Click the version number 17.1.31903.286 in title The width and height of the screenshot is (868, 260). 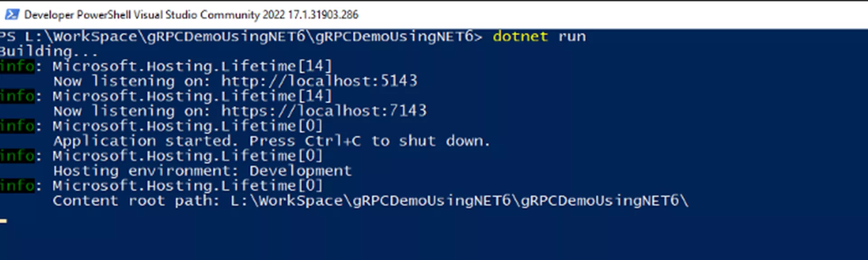tap(323, 15)
